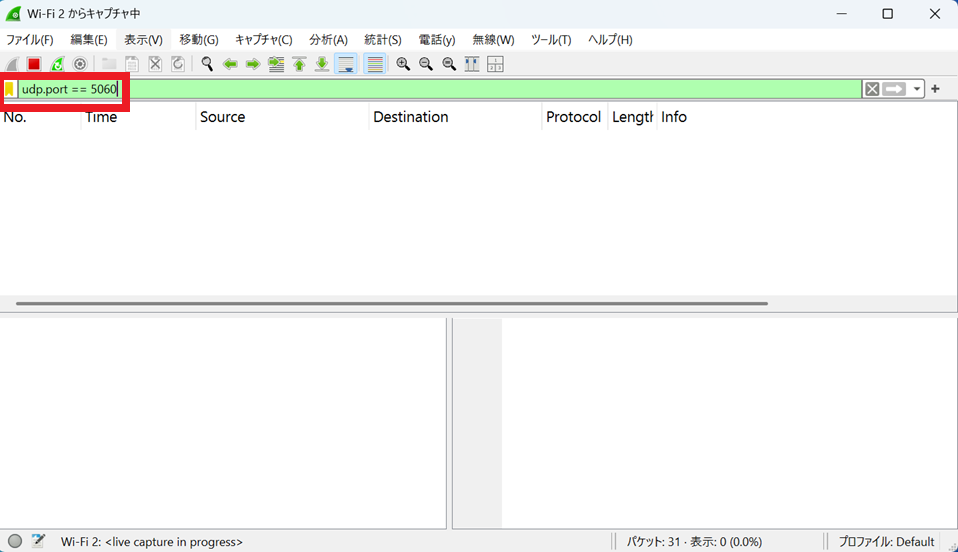
Task: Open the 統計(S) menu
Action: point(382,40)
